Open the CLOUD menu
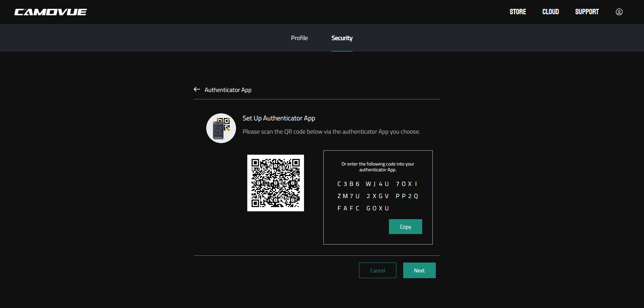The height and width of the screenshot is (308, 644). 551,12
